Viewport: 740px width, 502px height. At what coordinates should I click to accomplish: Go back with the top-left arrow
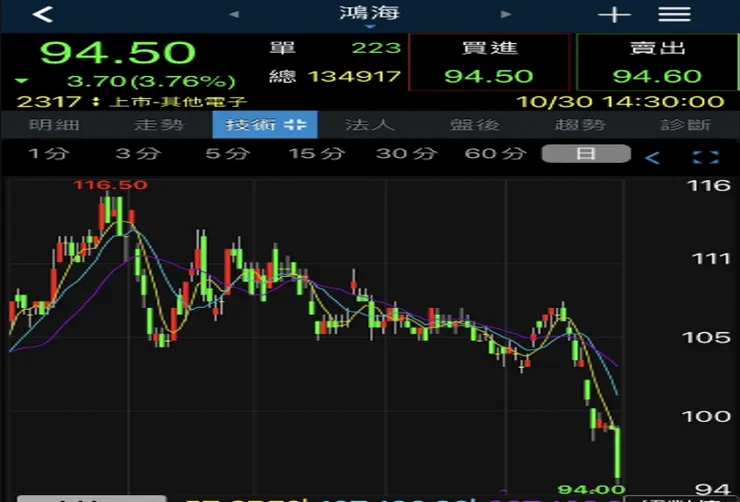pos(42,14)
